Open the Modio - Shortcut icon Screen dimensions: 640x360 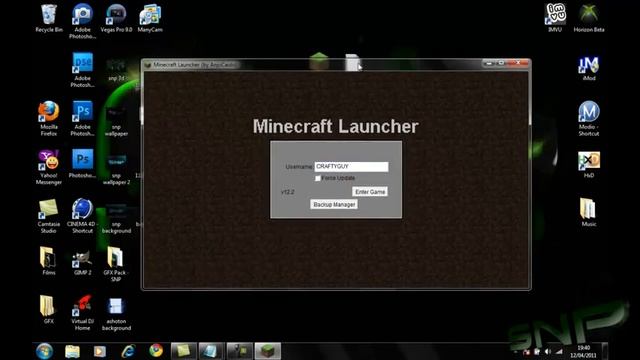point(589,118)
